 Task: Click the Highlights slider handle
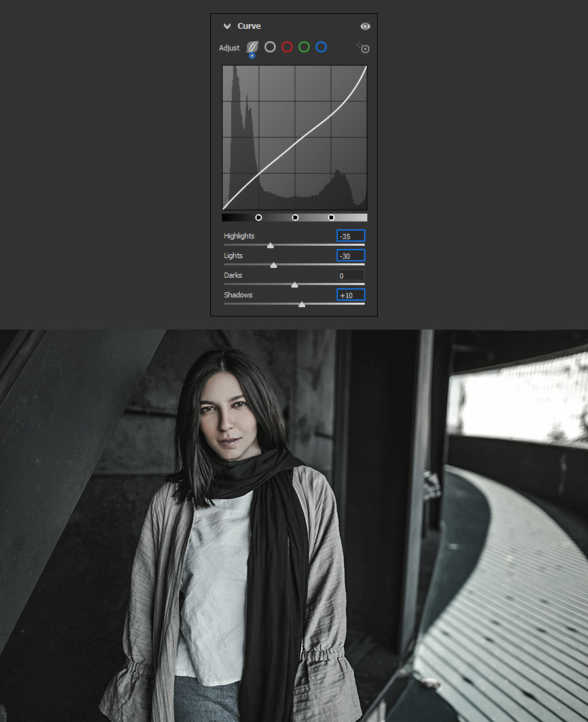click(270, 246)
